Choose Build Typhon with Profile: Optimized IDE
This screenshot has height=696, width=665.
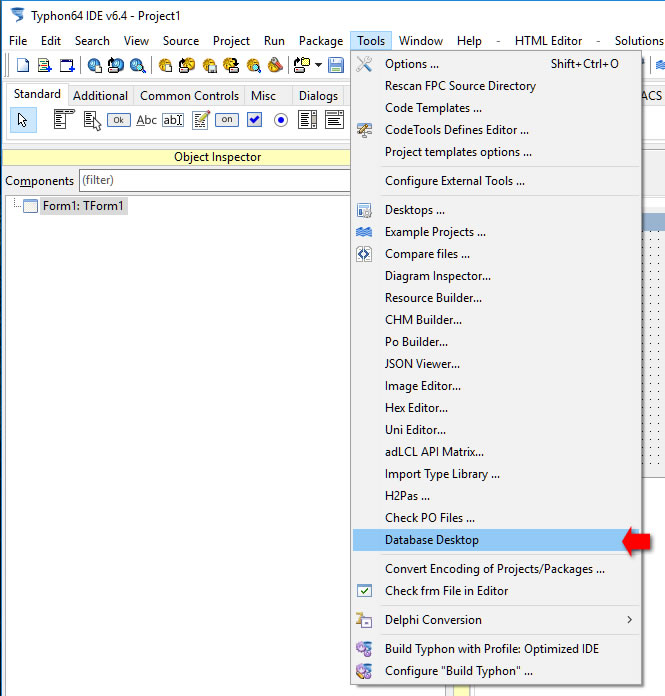(496, 649)
